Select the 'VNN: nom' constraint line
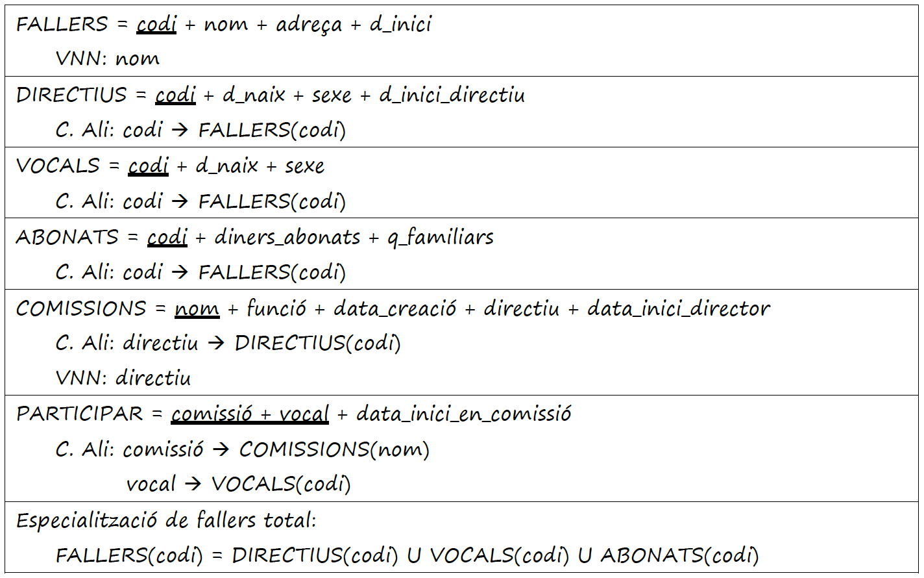This screenshot has height=578, width=924. [107, 59]
